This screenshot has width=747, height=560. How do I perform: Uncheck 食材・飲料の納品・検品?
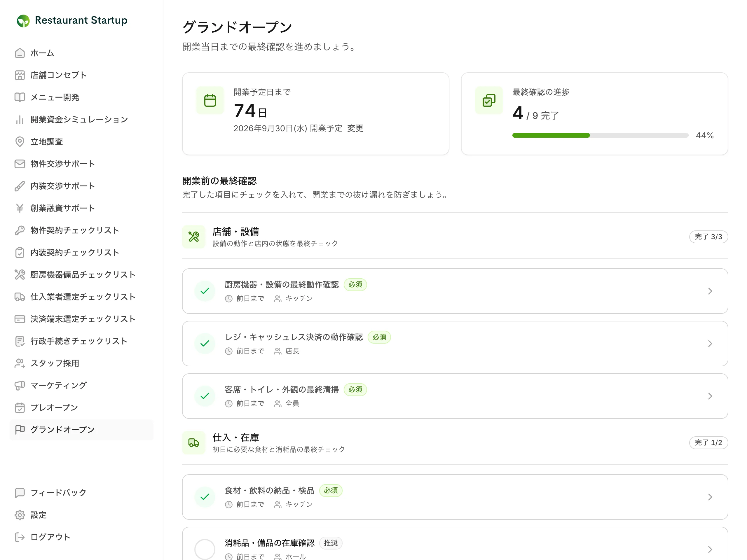point(205,497)
